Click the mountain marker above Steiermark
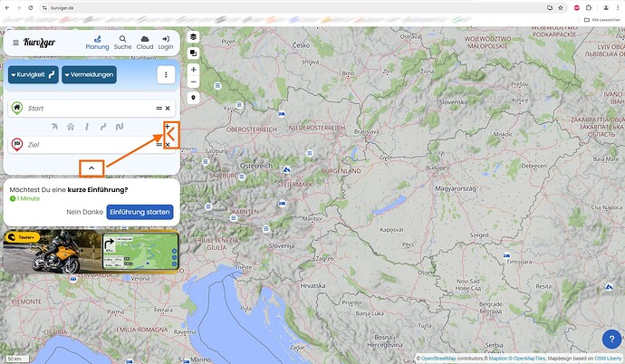This screenshot has height=364, width=625. click(x=286, y=170)
